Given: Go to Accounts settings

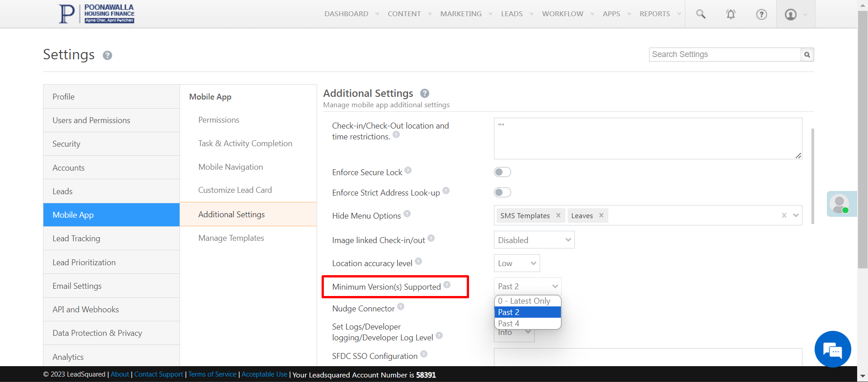Looking at the screenshot, I should click(111, 167).
